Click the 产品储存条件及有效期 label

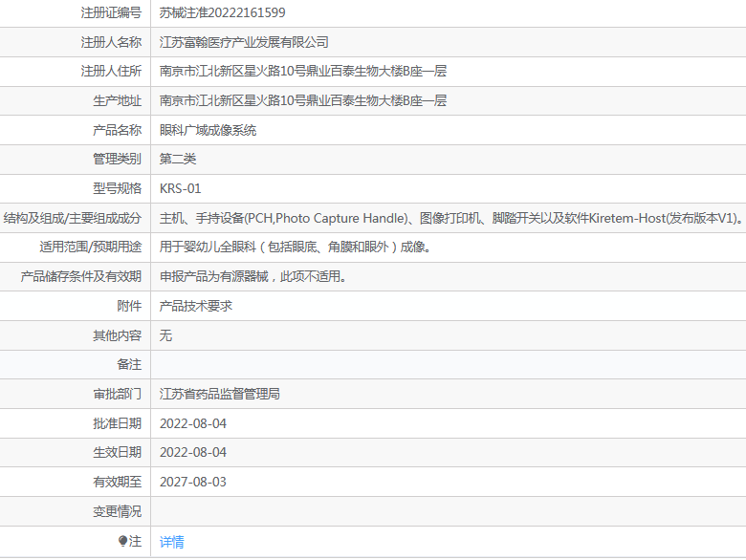81,277
